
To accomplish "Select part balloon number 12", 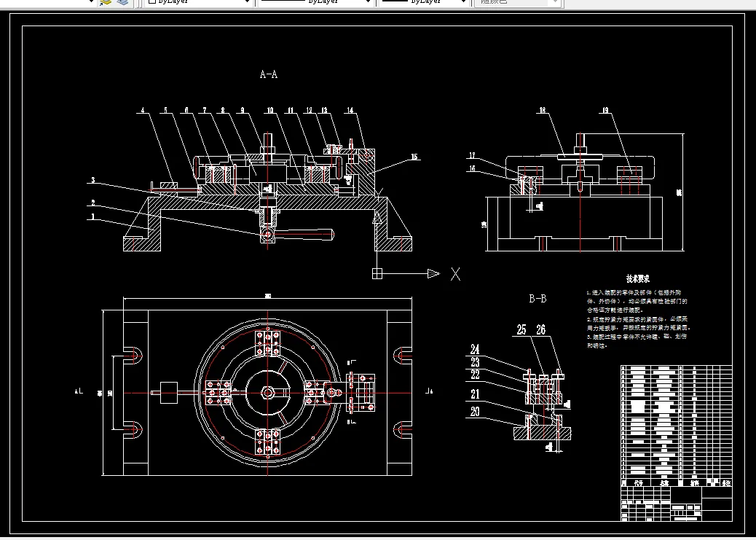I will click(x=310, y=110).
